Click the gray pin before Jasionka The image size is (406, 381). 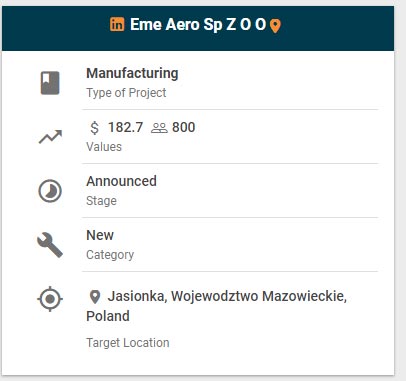coord(95,297)
